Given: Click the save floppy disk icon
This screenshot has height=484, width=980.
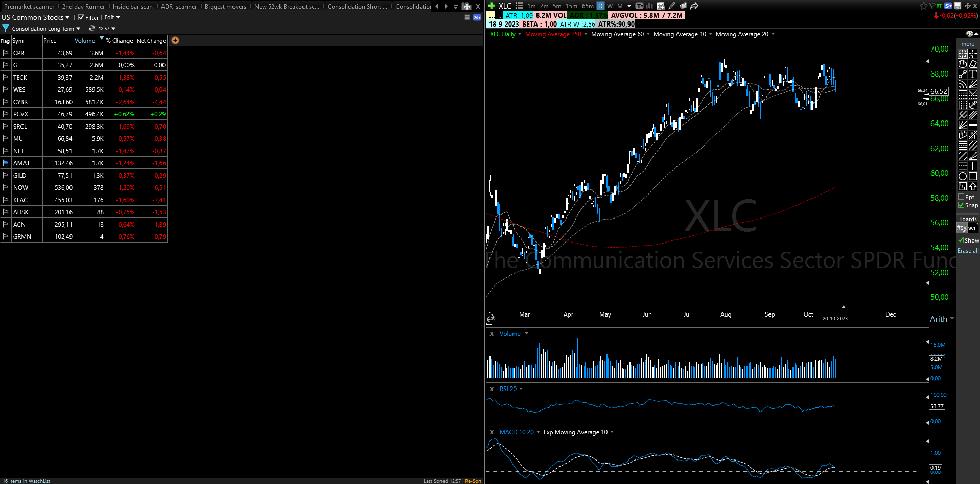Looking at the screenshot, I should click(x=958, y=6).
